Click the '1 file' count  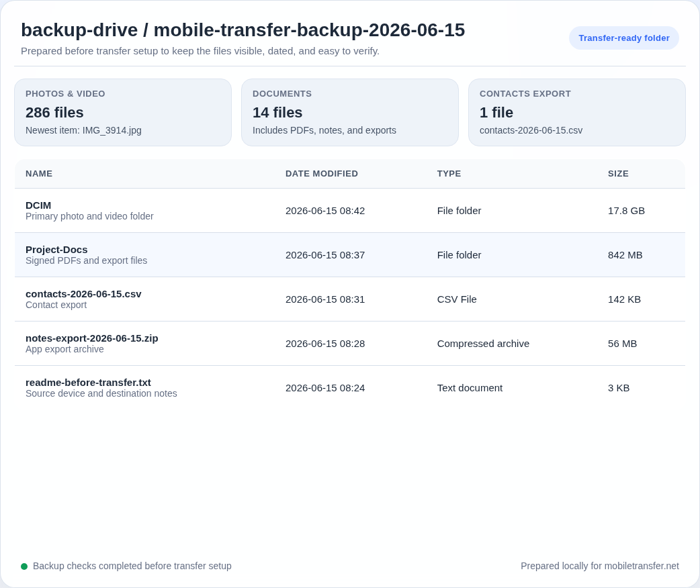(x=496, y=112)
